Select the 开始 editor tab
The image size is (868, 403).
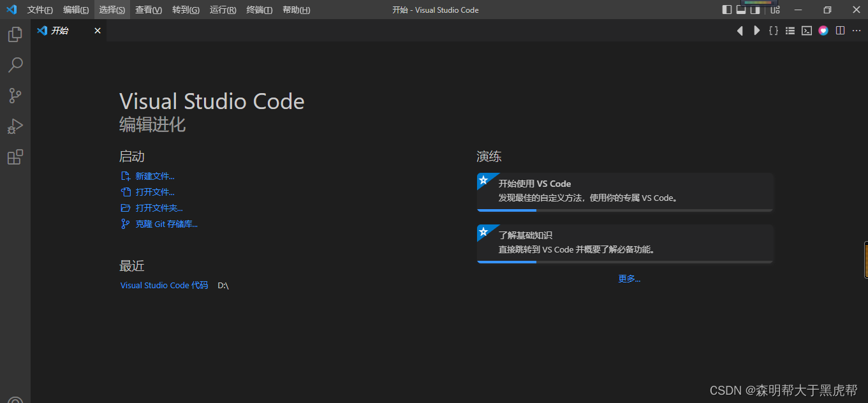pos(69,31)
